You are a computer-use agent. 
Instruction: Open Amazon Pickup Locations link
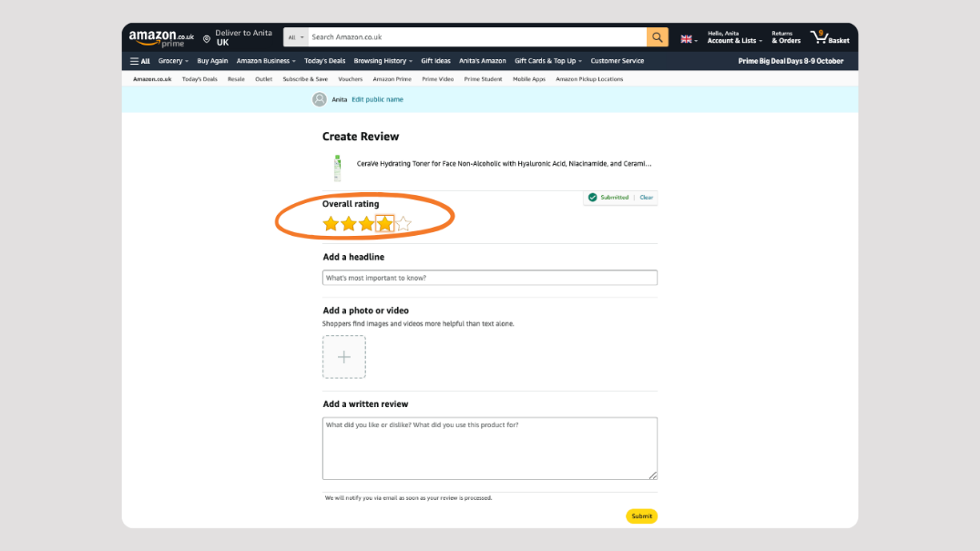(x=589, y=79)
